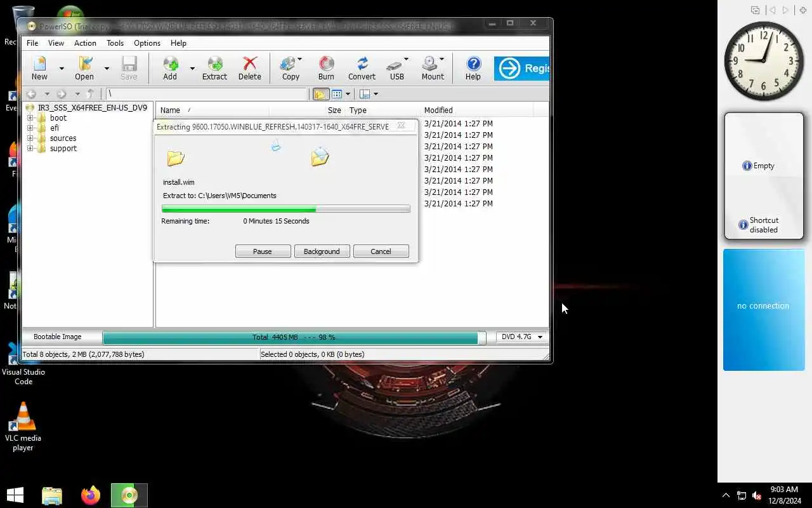Click the gadget sidebar previous arrow
Image resolution: width=812 pixels, height=508 pixels.
coord(772,10)
